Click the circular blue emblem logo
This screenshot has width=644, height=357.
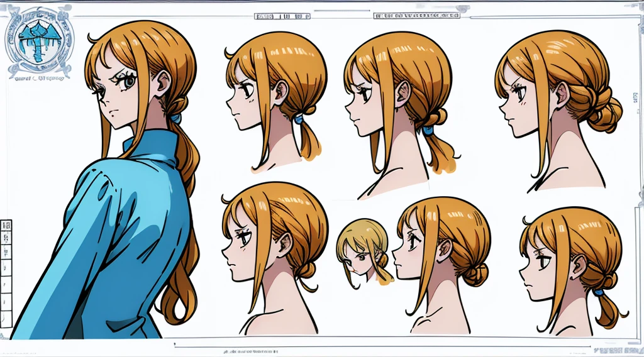coord(38,41)
